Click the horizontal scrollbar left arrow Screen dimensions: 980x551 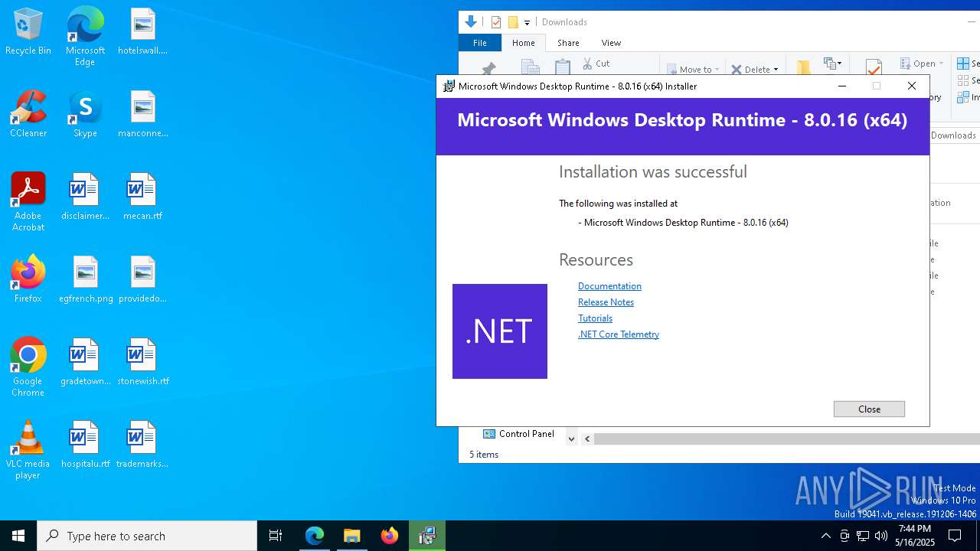[587, 439]
